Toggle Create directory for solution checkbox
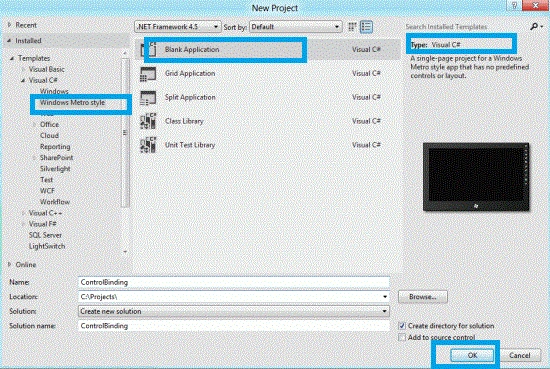The image size is (550, 369). (x=402, y=326)
